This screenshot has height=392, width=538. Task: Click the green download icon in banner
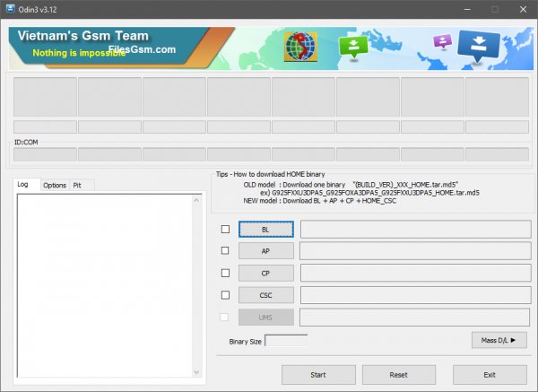(x=353, y=47)
